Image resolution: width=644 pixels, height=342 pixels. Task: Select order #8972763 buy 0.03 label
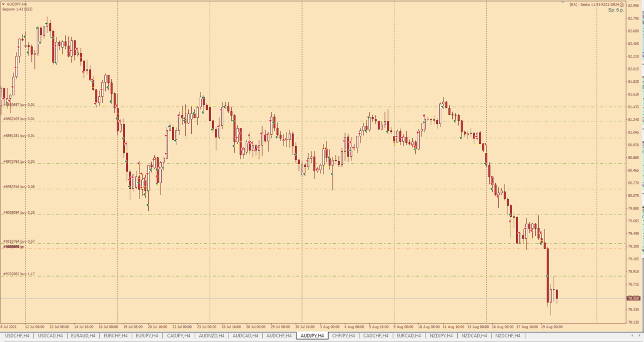[19, 162]
